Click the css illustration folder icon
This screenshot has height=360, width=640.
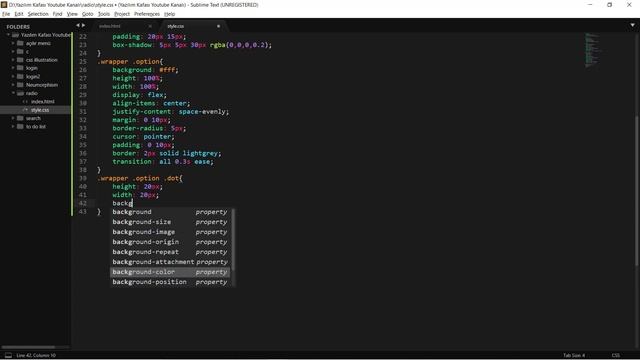pos(20,60)
